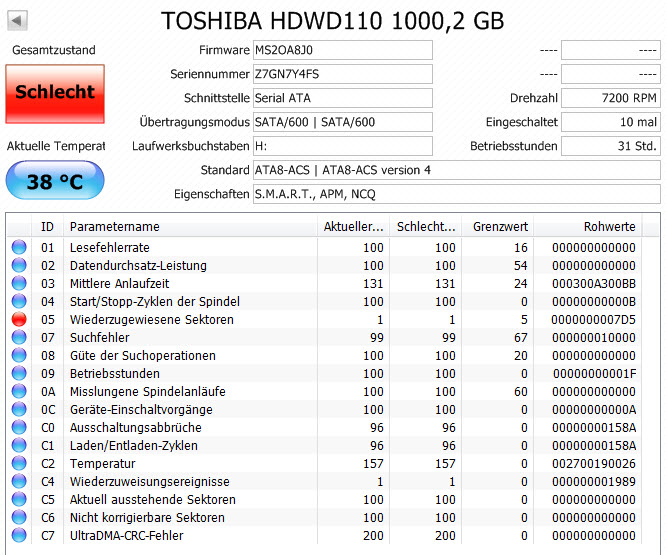This screenshot has height=555, width=666.
Task: Click the status orb in the Temperatur row
Action: tap(19, 463)
